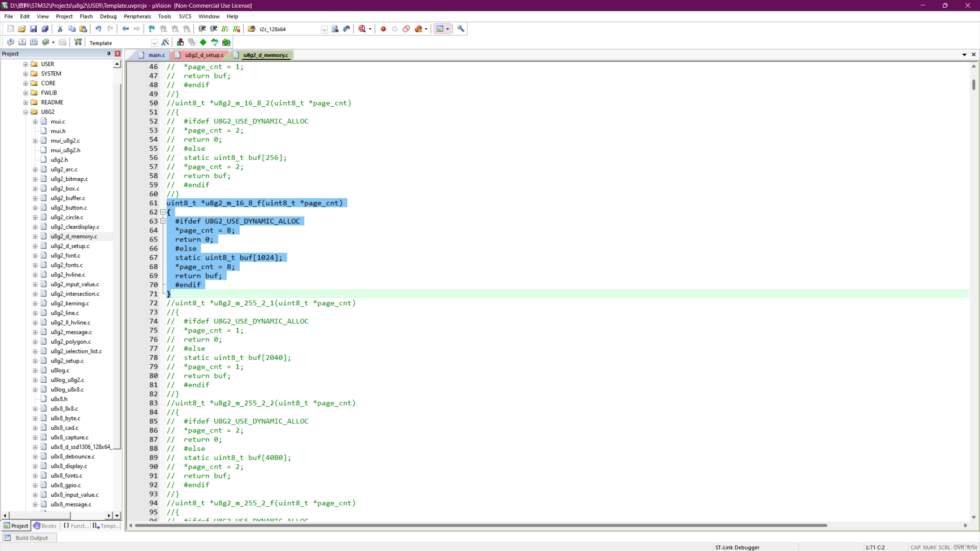This screenshot has width=980, height=551.
Task: Click the Save All files icon
Action: click(x=45, y=29)
